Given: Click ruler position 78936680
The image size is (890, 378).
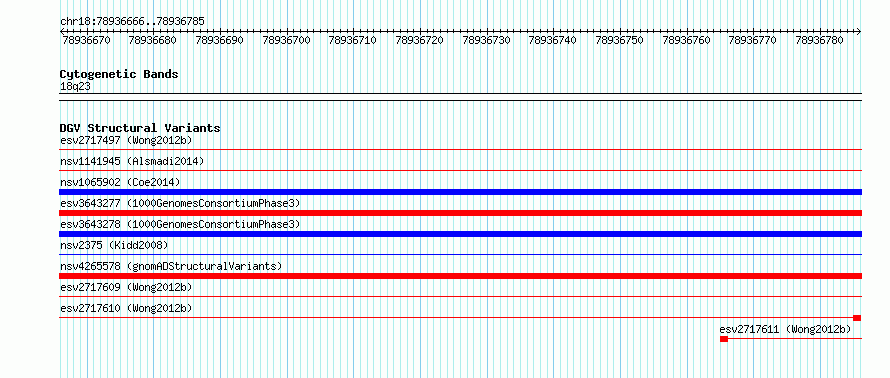Looking at the screenshot, I should [x=152, y=40].
